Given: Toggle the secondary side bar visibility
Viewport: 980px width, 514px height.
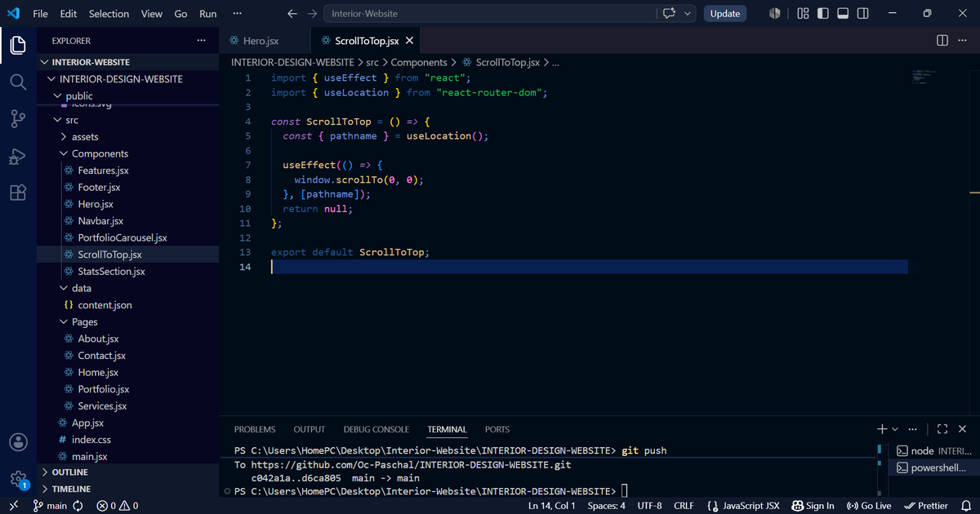Looking at the screenshot, I should (x=863, y=14).
